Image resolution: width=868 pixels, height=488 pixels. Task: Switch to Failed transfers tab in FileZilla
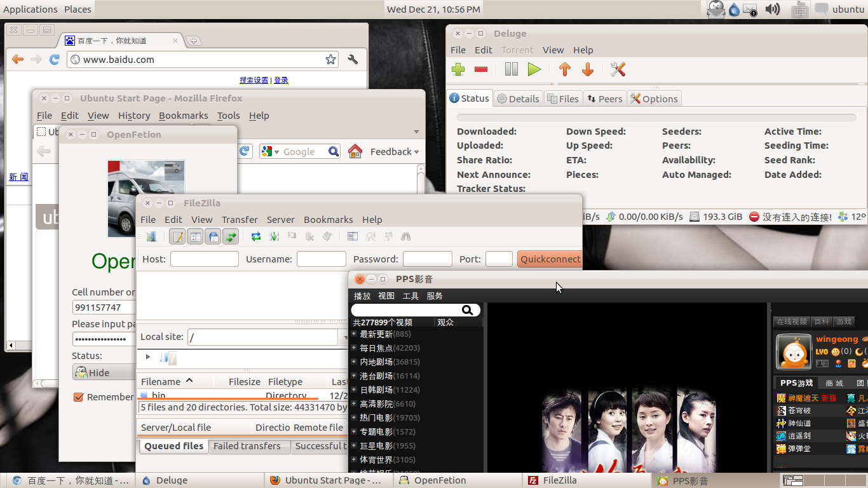point(250,446)
